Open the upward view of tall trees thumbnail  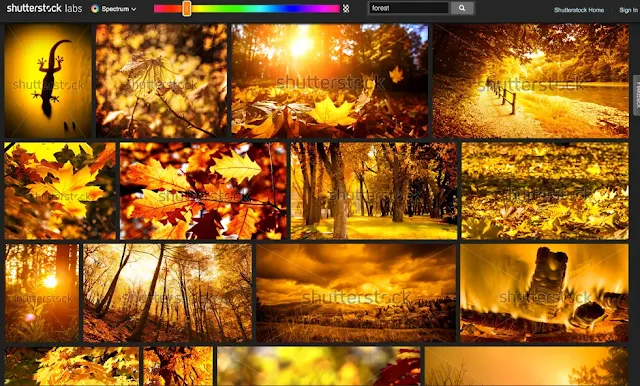tap(167, 293)
